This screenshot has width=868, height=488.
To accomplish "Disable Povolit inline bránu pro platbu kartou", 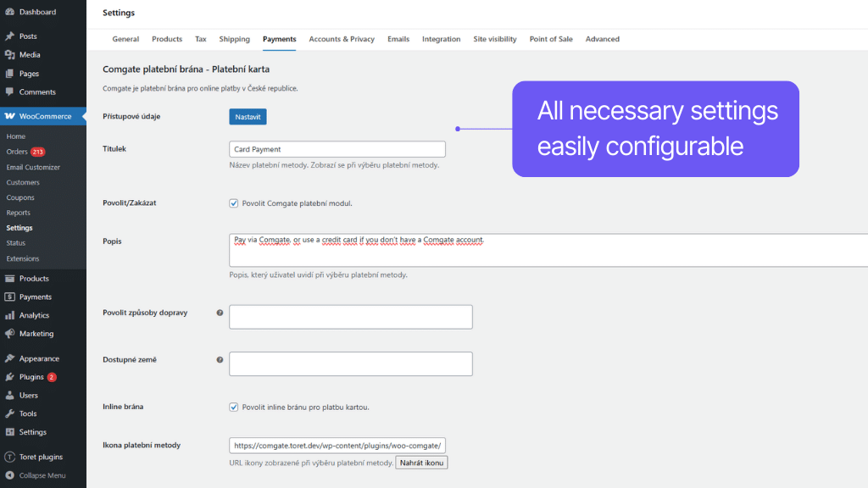I will tap(233, 408).
